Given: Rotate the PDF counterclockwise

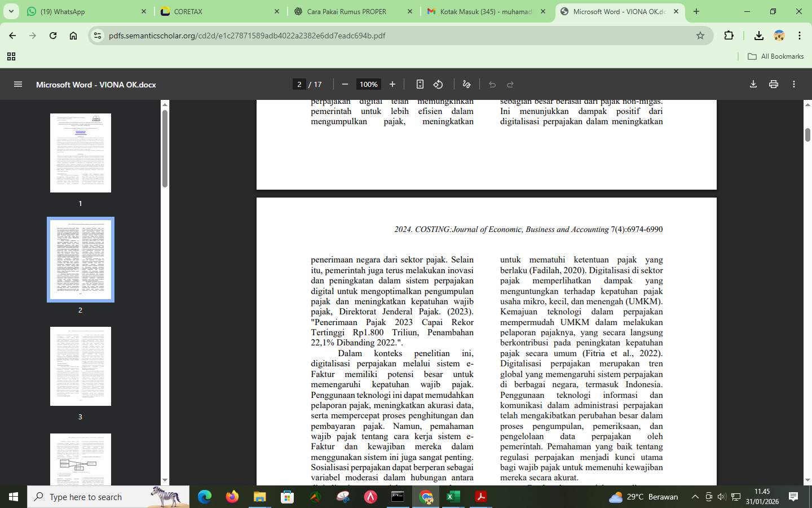Looking at the screenshot, I should pyautogui.click(x=438, y=84).
